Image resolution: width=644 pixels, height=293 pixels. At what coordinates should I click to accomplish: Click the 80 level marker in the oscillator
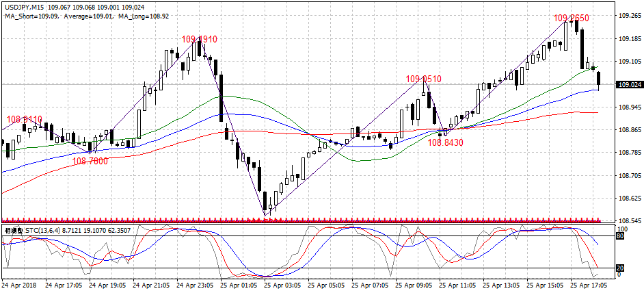[x=621, y=236]
